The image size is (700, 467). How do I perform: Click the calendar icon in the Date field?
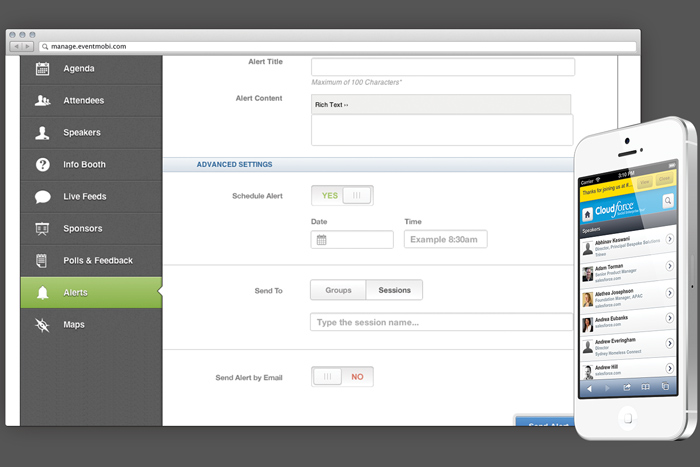(x=321, y=240)
